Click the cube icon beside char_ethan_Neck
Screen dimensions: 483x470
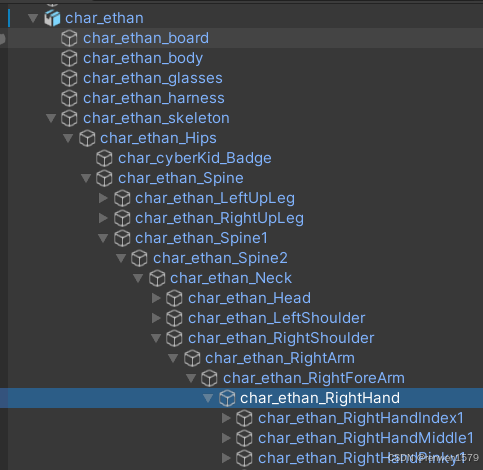coord(157,278)
